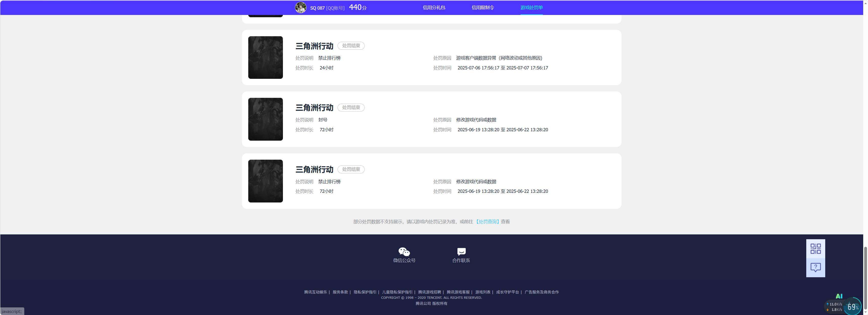Click 三角洲行动 title on 封号 card
Image resolution: width=868 pixels, height=315 pixels.
(314, 108)
